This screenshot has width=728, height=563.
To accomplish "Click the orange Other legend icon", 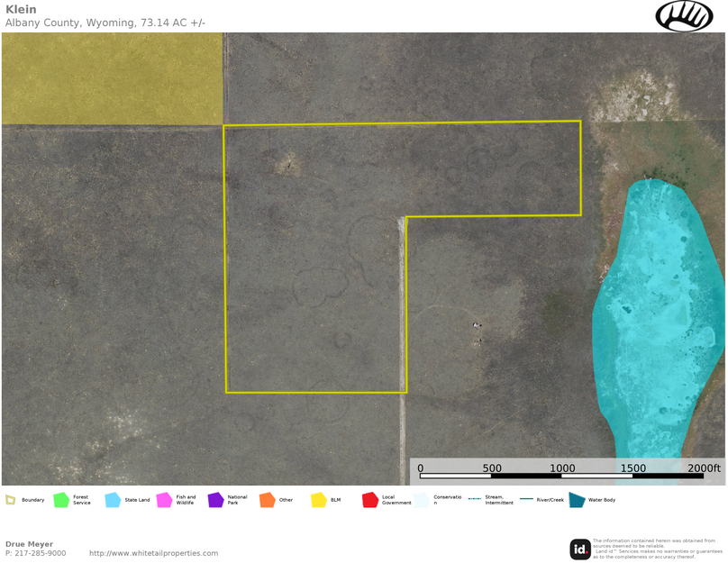I will tap(267, 500).
